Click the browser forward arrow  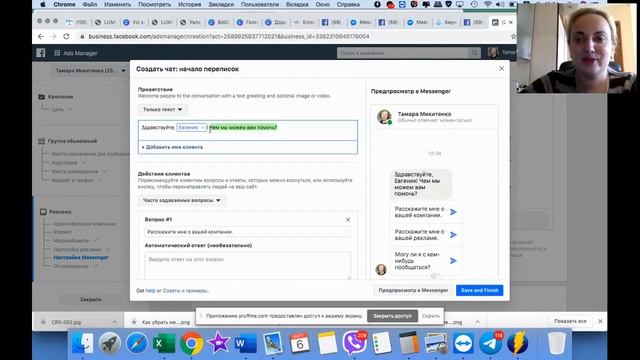[x=53, y=36]
